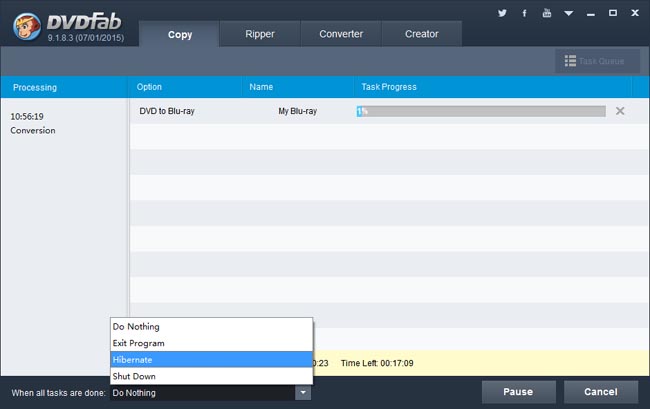Click the Conversion status text

tap(33, 131)
